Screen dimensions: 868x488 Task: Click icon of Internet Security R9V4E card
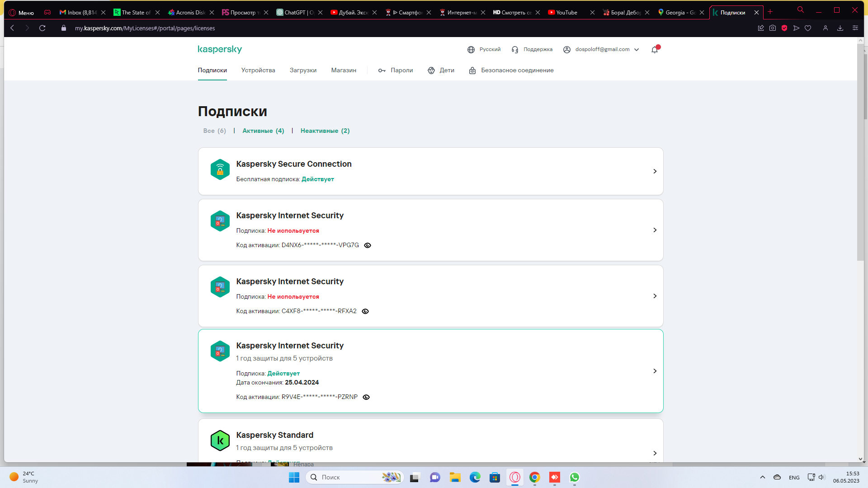click(x=220, y=351)
